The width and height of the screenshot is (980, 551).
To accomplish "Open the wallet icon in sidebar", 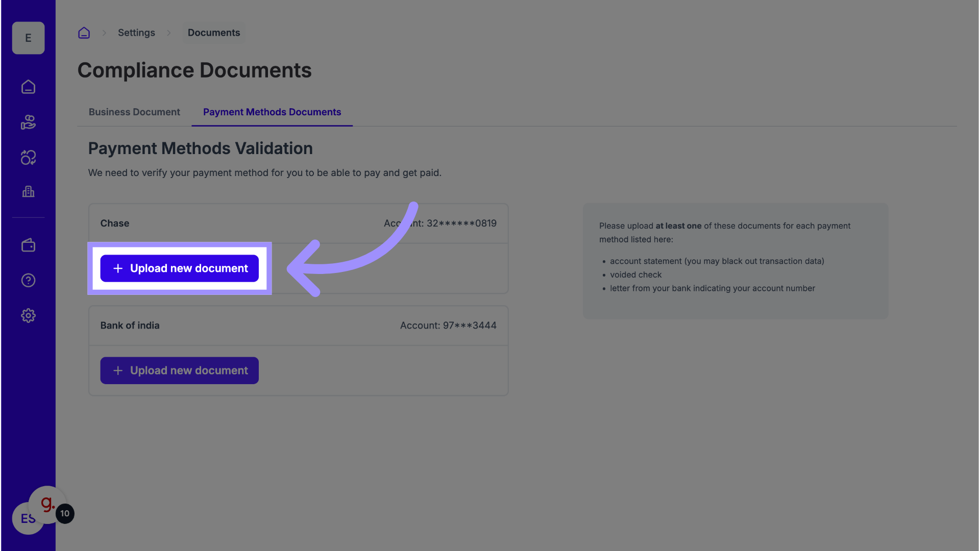I will point(28,245).
